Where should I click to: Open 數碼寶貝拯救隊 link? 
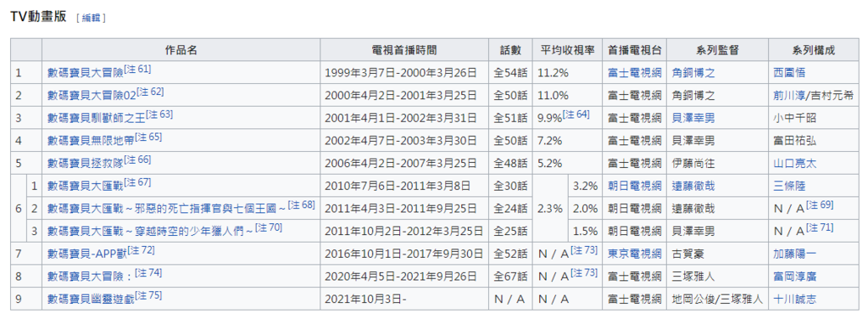86,164
